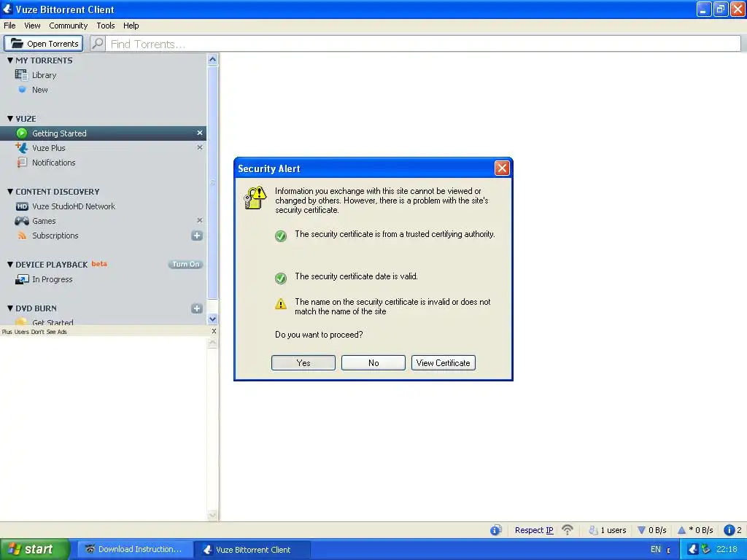Screen dimensions: 747x560
Task: Collapse the CONTENT DISCOVERY section
Action: click(10, 192)
